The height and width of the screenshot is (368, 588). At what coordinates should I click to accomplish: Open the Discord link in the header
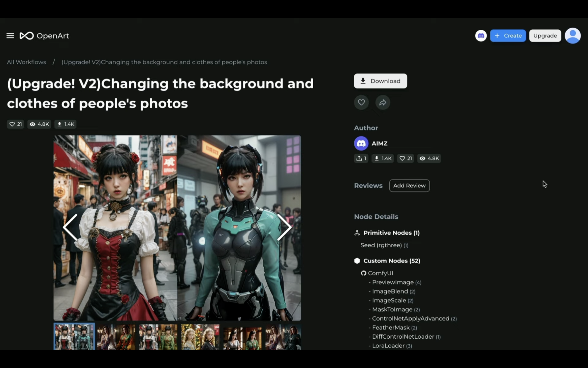[481, 36]
